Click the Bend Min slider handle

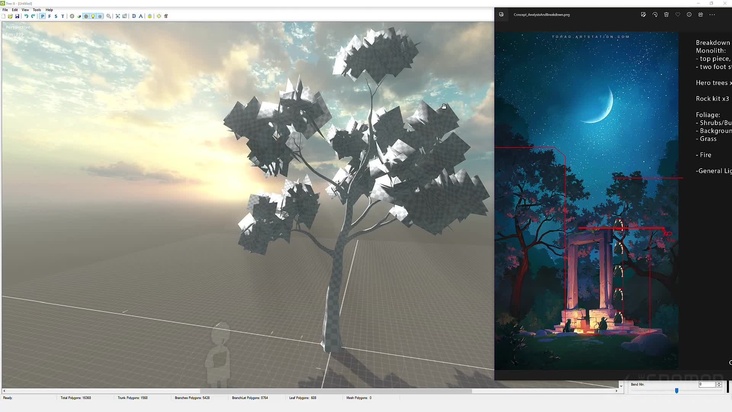tap(676, 391)
